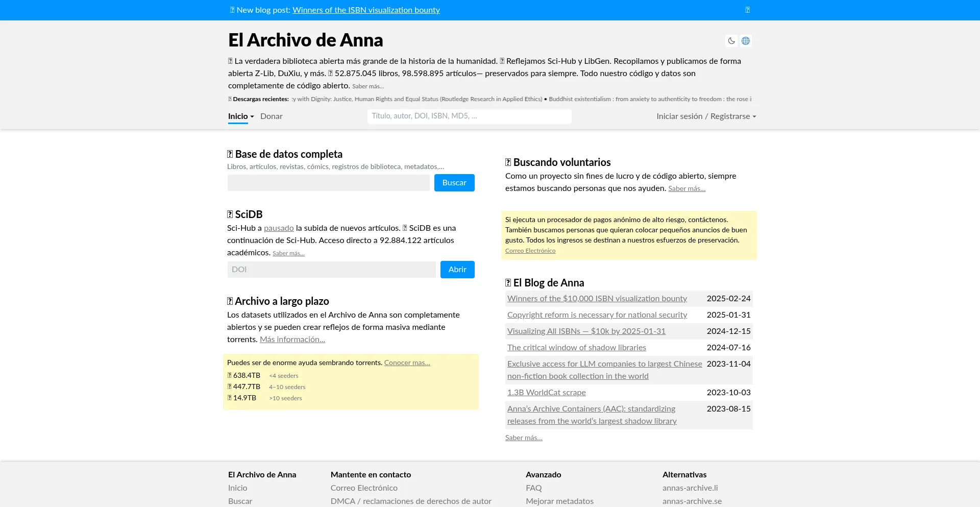Screen dimensions: 980x507
Task: Click the Descargas recientes label
Action: (x=258, y=99)
